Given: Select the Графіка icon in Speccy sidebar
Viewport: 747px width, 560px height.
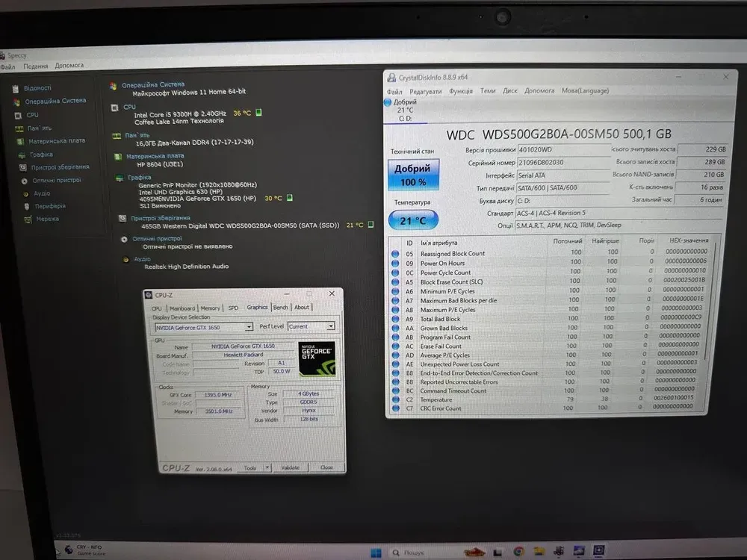Looking at the screenshot, I should point(21,154).
